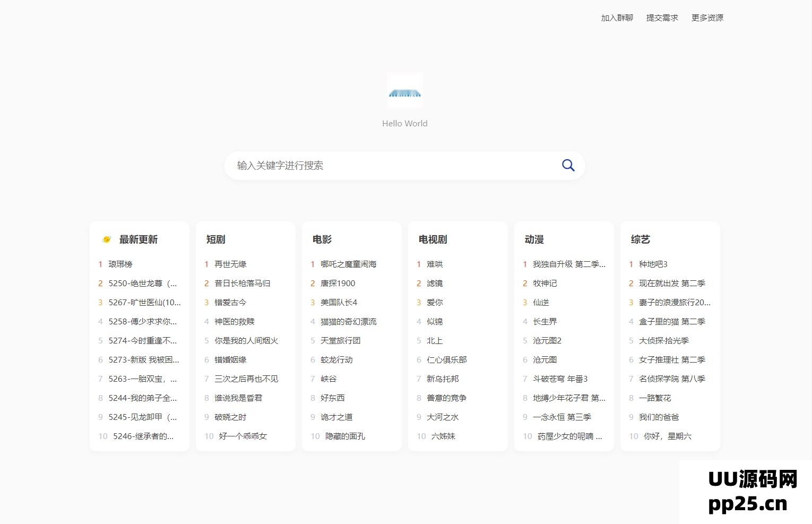Click the site logo above Hello World
This screenshot has width=812, height=524.
(405, 91)
